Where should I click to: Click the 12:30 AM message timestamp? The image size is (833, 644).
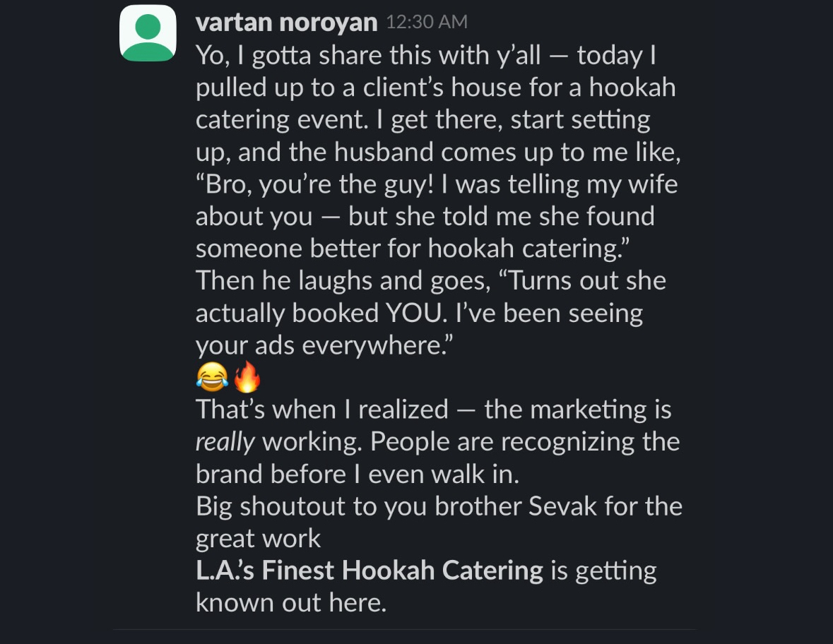(x=427, y=22)
